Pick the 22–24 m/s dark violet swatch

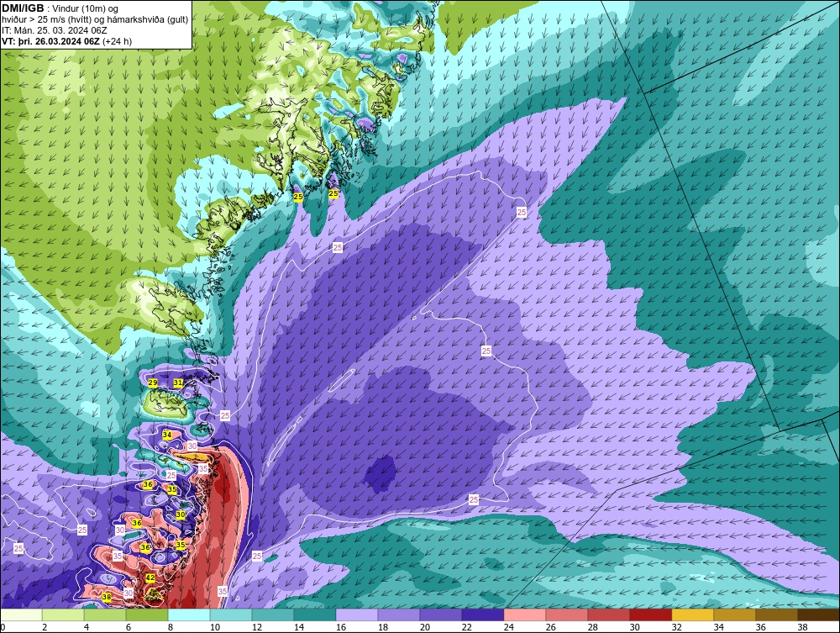coord(483,615)
